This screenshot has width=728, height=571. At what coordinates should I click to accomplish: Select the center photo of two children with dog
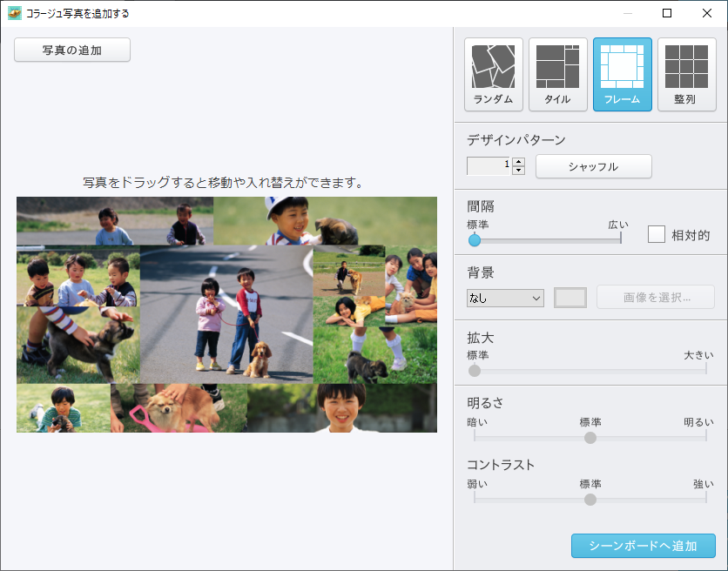click(226, 313)
